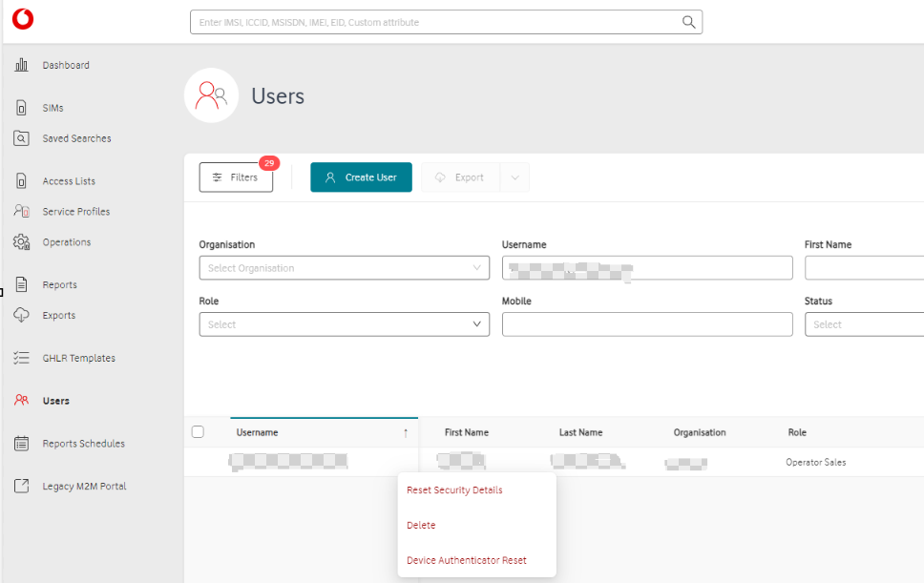
Task: Open Saved Searches icon in sidebar
Action: click(21, 138)
